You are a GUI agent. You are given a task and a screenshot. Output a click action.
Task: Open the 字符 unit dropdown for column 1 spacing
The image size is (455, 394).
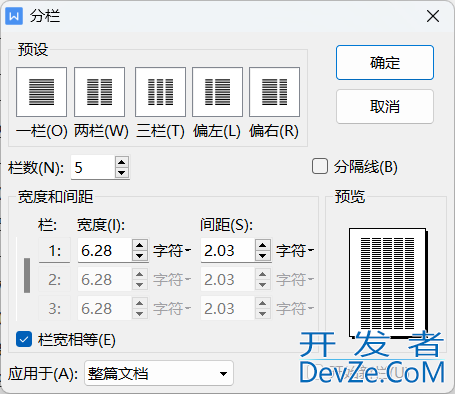(x=295, y=250)
